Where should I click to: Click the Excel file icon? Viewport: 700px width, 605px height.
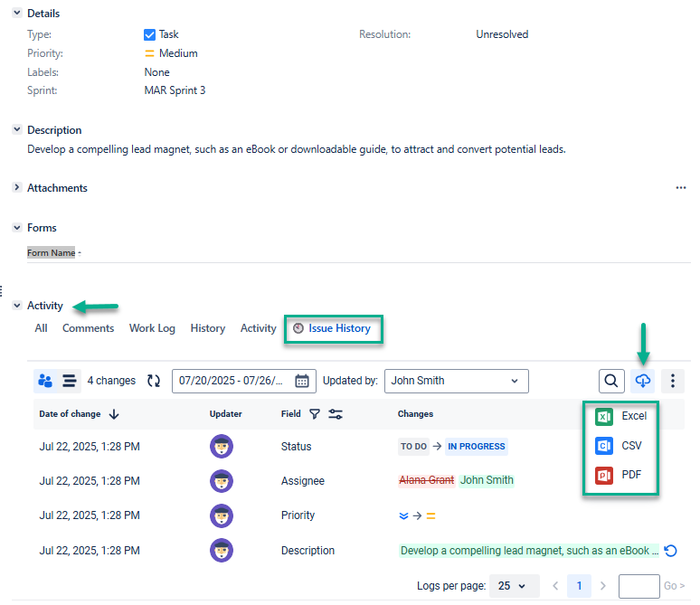pos(603,417)
